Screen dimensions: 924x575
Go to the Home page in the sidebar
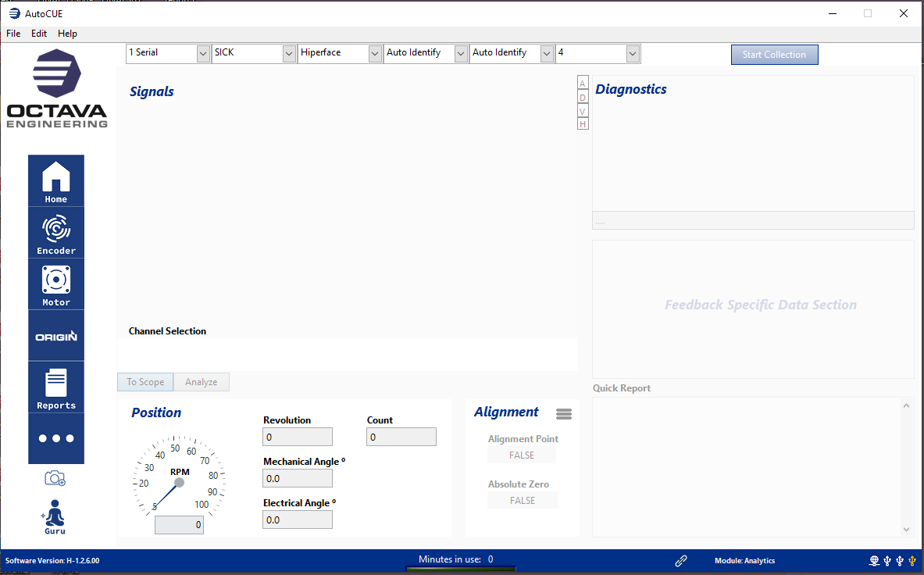pos(56,181)
